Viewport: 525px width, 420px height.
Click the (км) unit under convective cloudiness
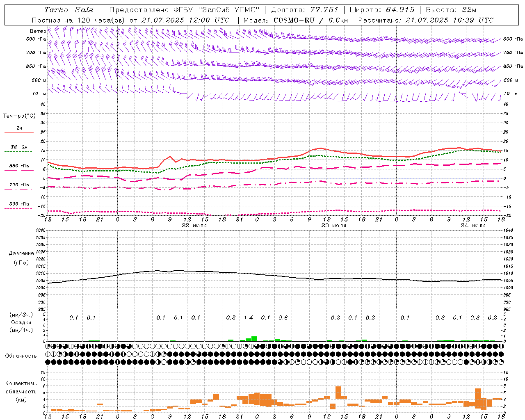click(x=21, y=399)
